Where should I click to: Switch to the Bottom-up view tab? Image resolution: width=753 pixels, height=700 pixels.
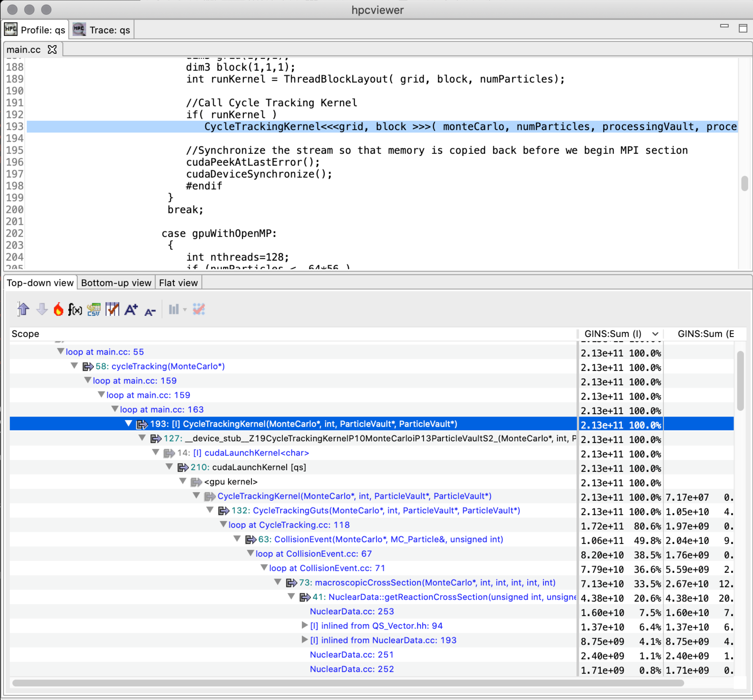(116, 283)
